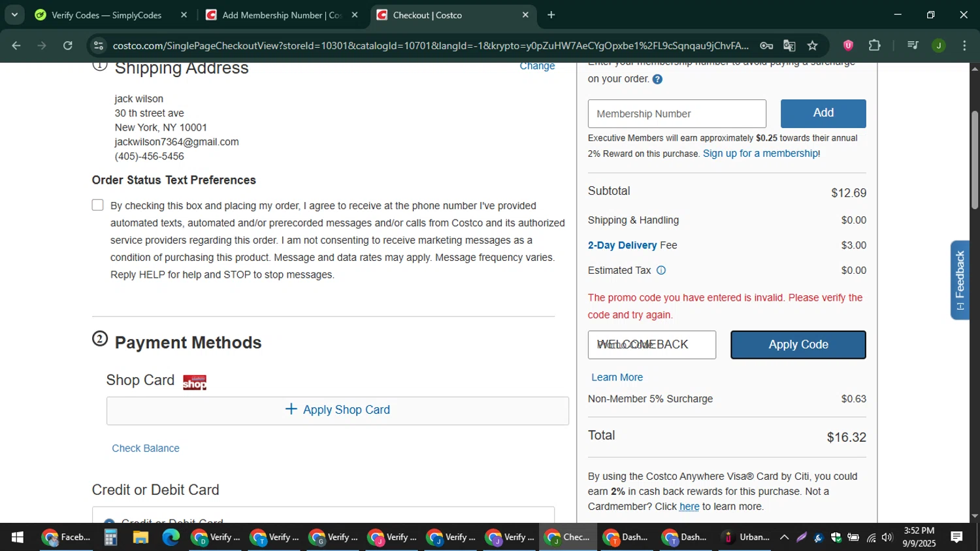Screen dimensions: 980x551
Task: Close the Checkout | Costco tab
Action: [x=525, y=14]
